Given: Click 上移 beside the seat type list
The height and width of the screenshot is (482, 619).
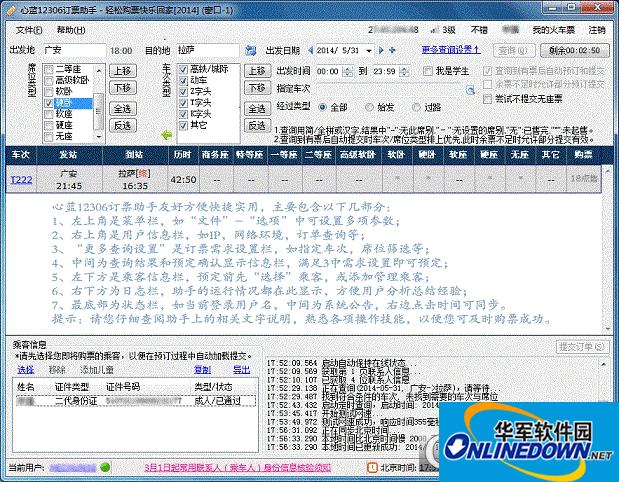Looking at the screenshot, I should click(123, 71).
